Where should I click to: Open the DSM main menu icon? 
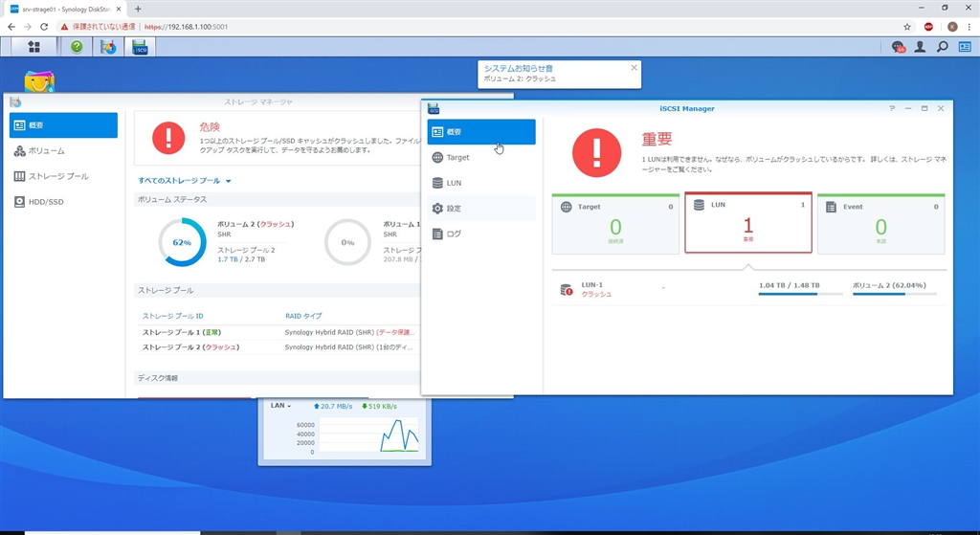[33, 47]
